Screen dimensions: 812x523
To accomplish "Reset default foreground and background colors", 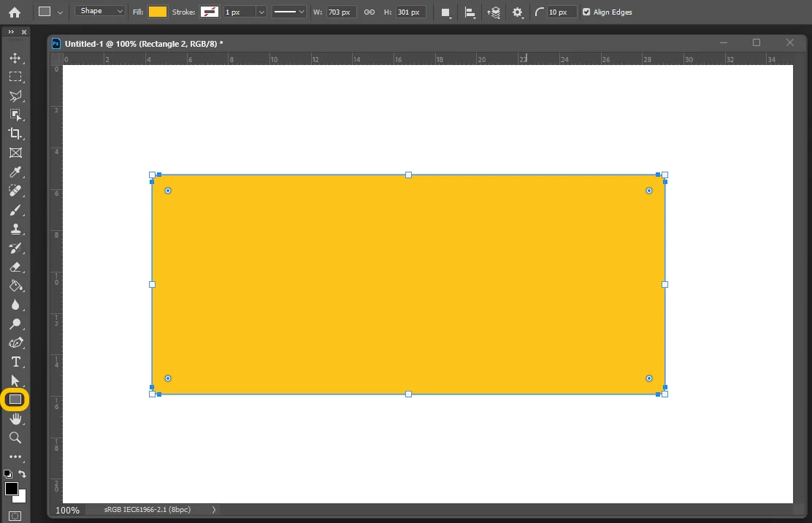I will 8,473.
